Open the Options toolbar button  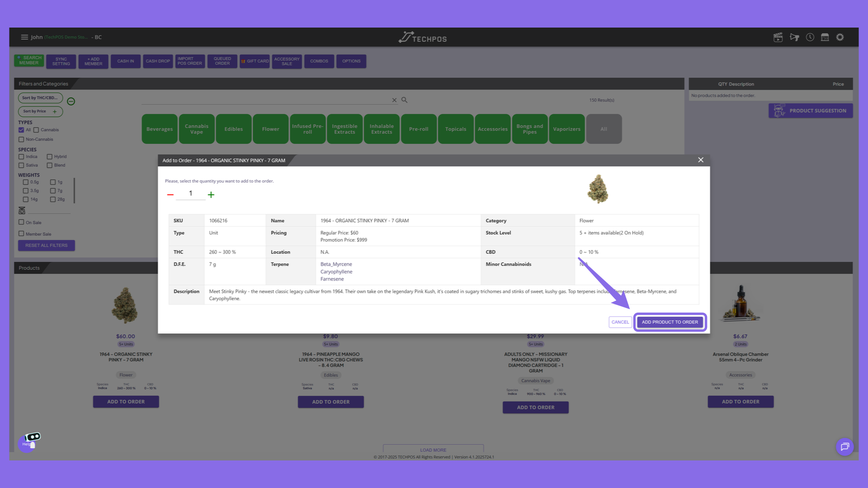(x=351, y=61)
